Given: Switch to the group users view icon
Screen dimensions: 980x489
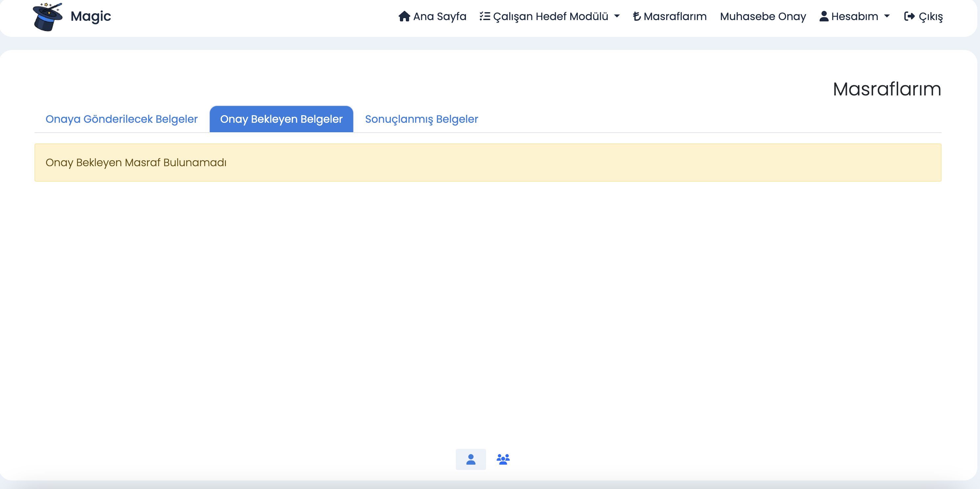Looking at the screenshot, I should tap(503, 459).
